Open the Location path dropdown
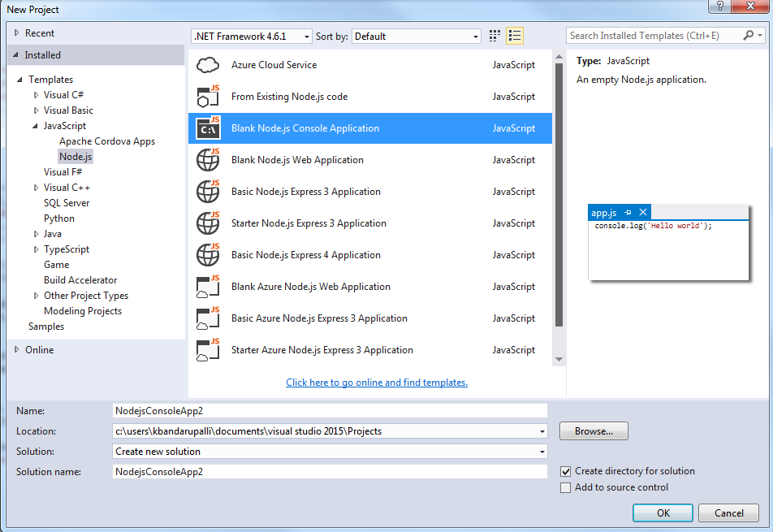This screenshot has width=773, height=532. pyautogui.click(x=542, y=431)
